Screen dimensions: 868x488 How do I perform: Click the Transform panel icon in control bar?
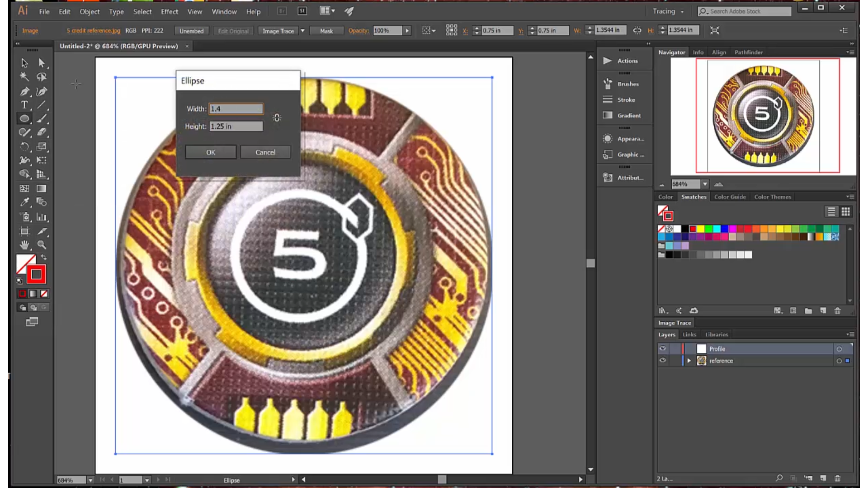(x=714, y=30)
